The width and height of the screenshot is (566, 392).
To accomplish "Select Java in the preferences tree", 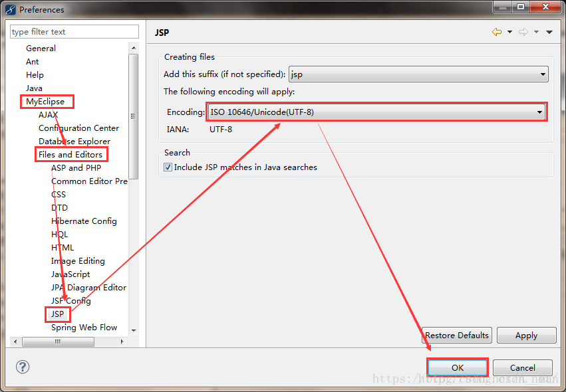I will [x=34, y=88].
